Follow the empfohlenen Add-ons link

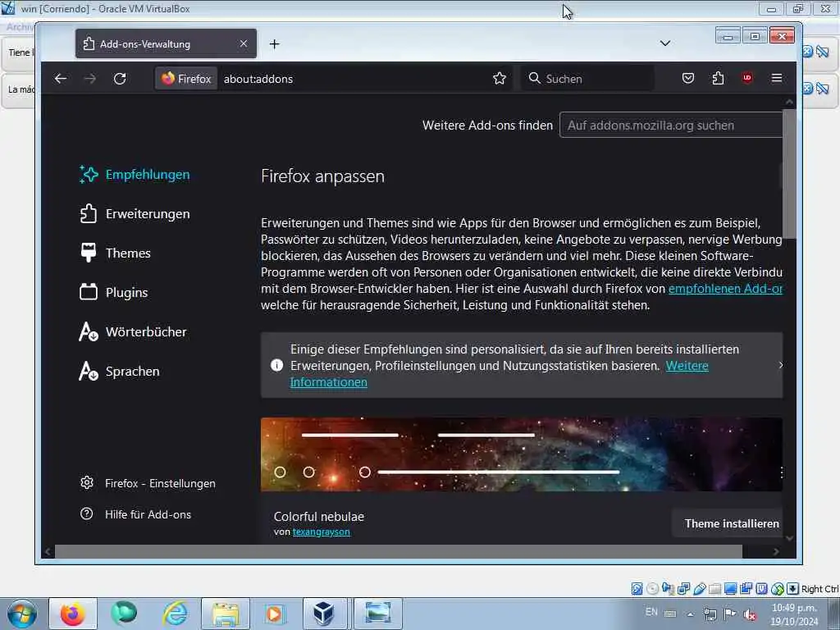pos(725,289)
